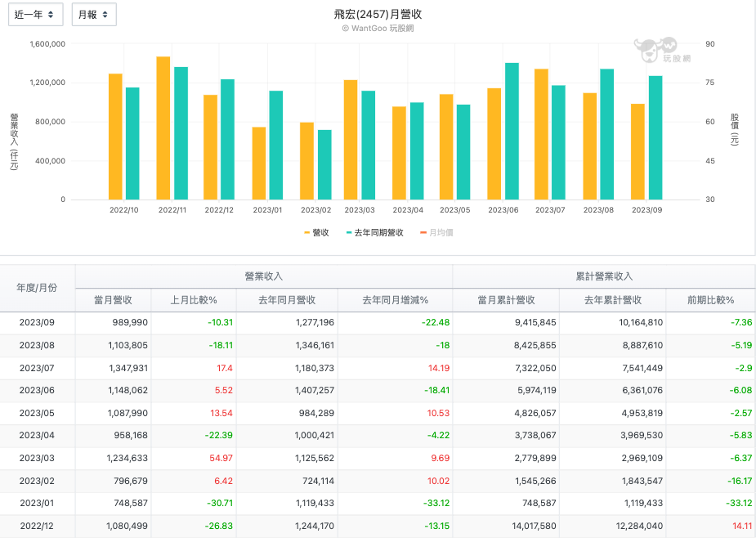Click the 去年同月增減% column header

(395, 300)
